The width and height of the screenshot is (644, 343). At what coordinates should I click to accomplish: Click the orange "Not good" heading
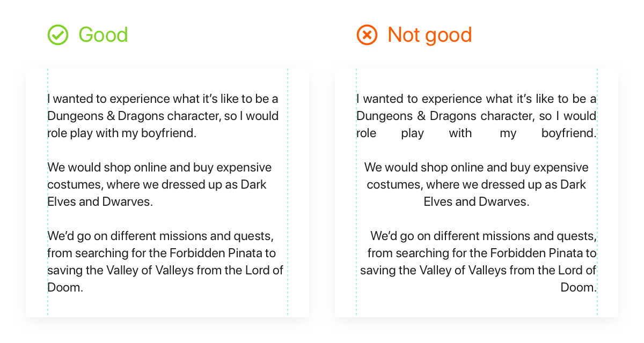tap(430, 35)
